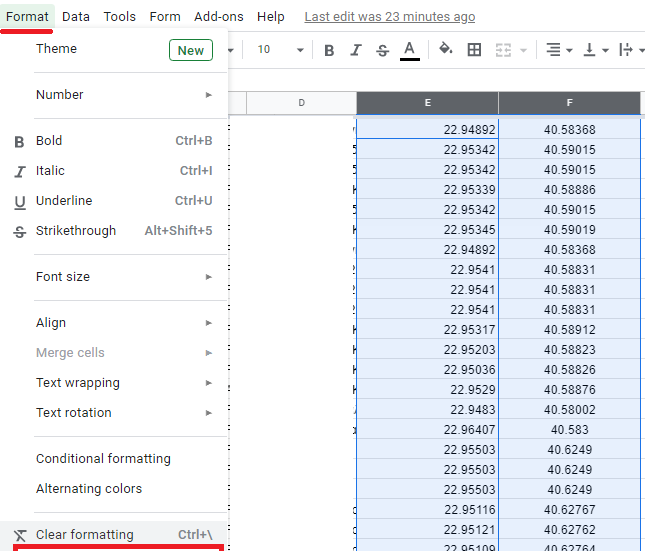
Task: Apply Bold from the Format menu
Action: [x=114, y=141]
